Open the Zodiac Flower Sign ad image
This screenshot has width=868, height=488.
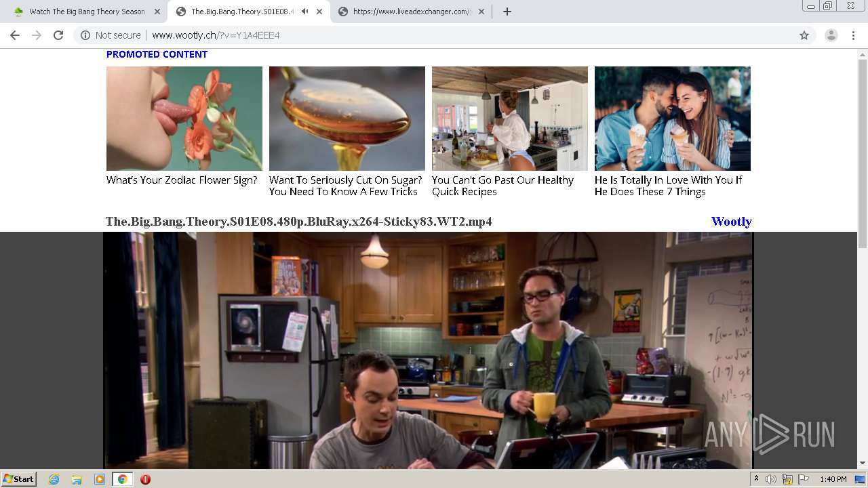coord(184,119)
